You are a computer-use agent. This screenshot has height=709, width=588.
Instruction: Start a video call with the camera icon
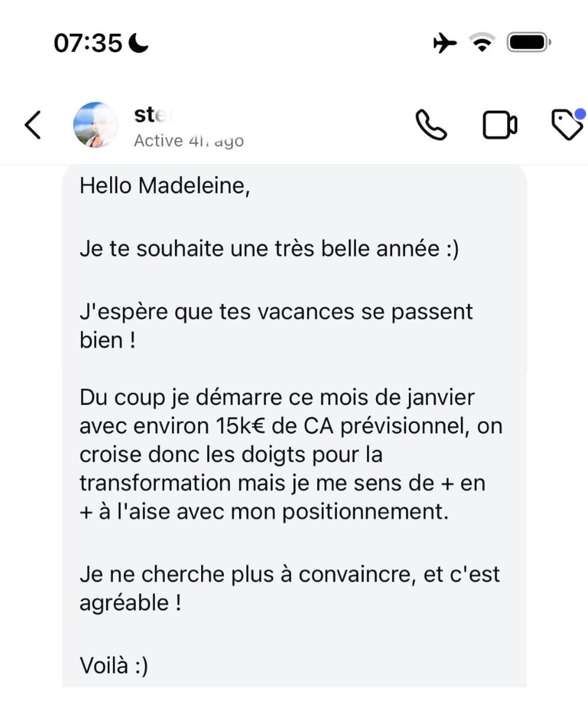point(500,125)
